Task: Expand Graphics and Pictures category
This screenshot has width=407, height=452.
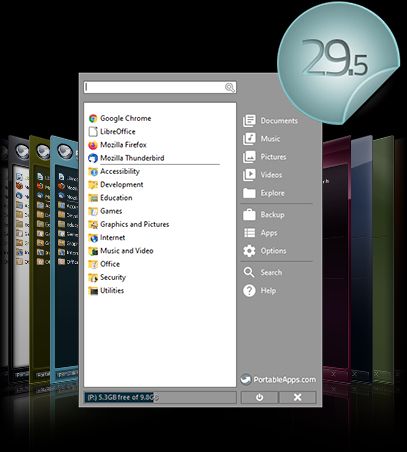Action: (x=129, y=224)
